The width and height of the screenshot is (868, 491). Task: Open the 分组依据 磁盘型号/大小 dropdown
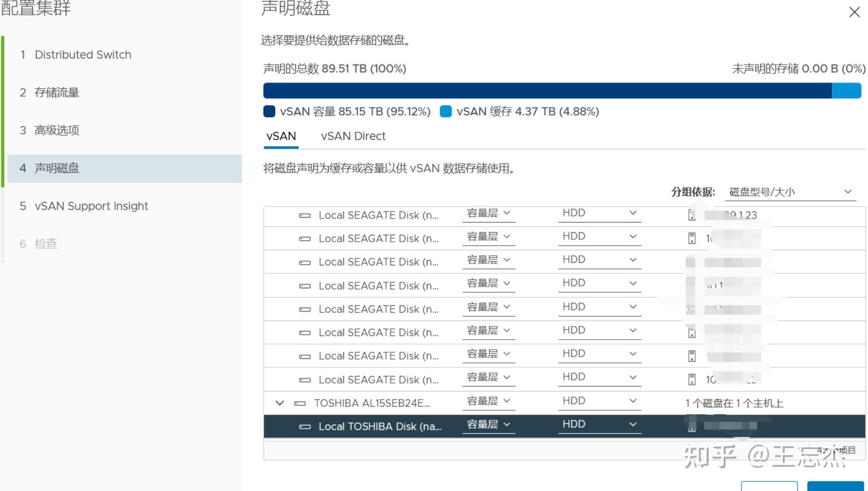(789, 191)
